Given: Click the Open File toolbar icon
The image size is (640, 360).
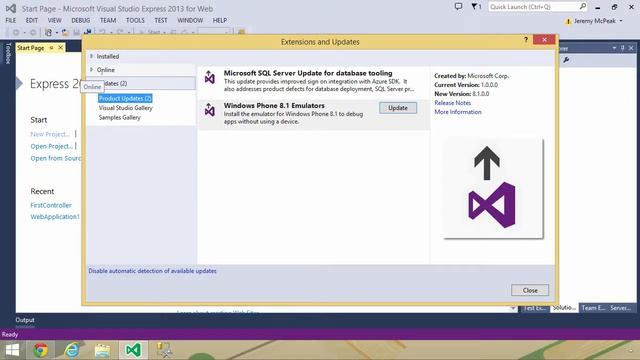Looking at the screenshot, I should click(x=65, y=32).
